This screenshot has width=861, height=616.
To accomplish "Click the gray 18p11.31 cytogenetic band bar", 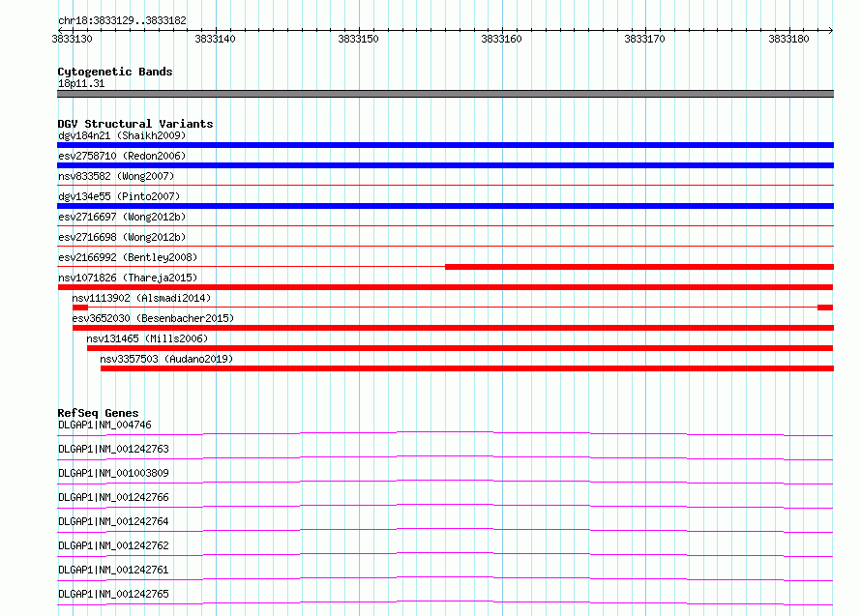I will [x=445, y=94].
